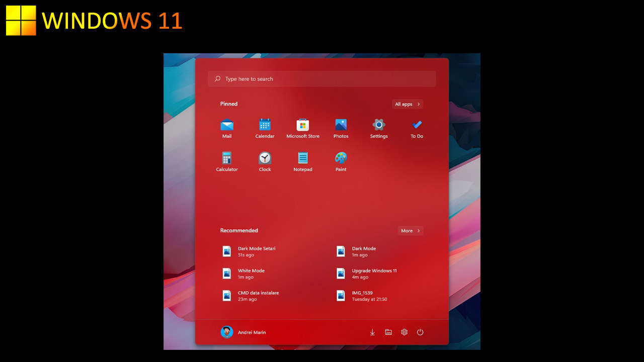
Task: Click the "Microsoft Store" label text
Action: (x=303, y=136)
